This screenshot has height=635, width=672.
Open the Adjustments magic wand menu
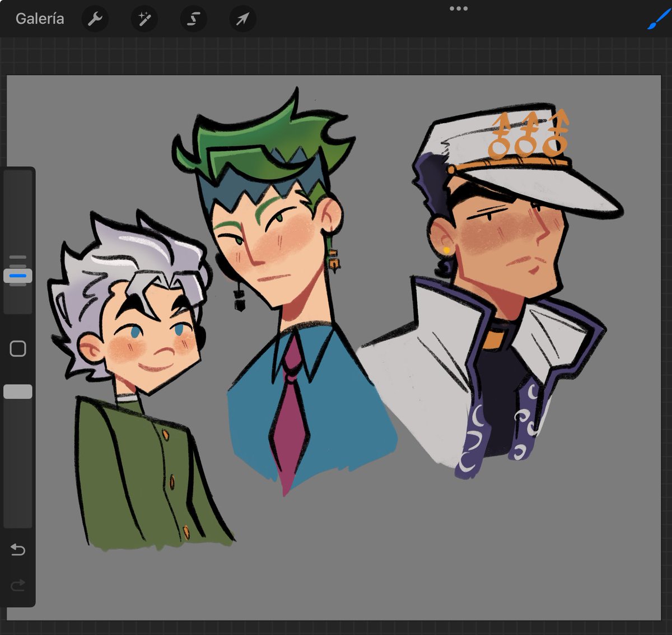[x=144, y=19]
